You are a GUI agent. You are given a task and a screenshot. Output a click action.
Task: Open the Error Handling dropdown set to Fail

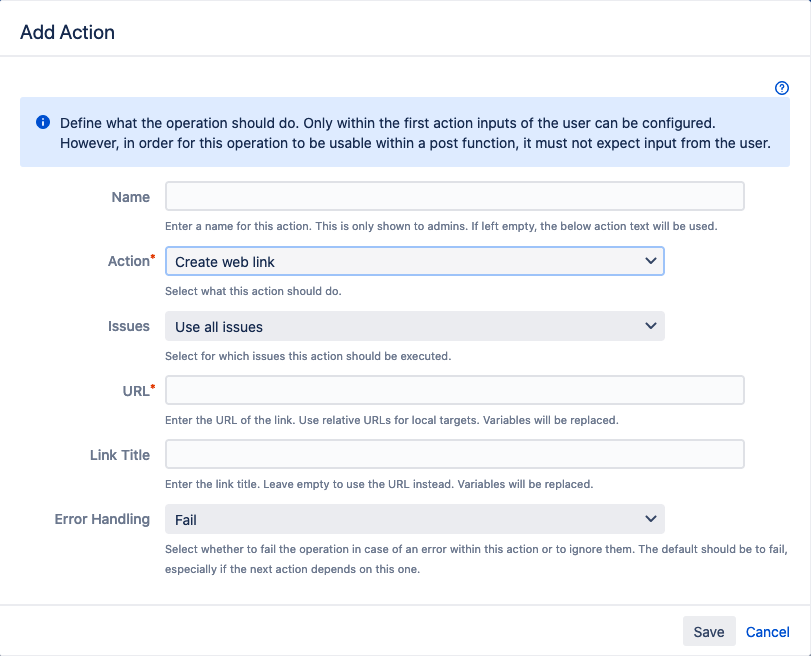click(414, 519)
